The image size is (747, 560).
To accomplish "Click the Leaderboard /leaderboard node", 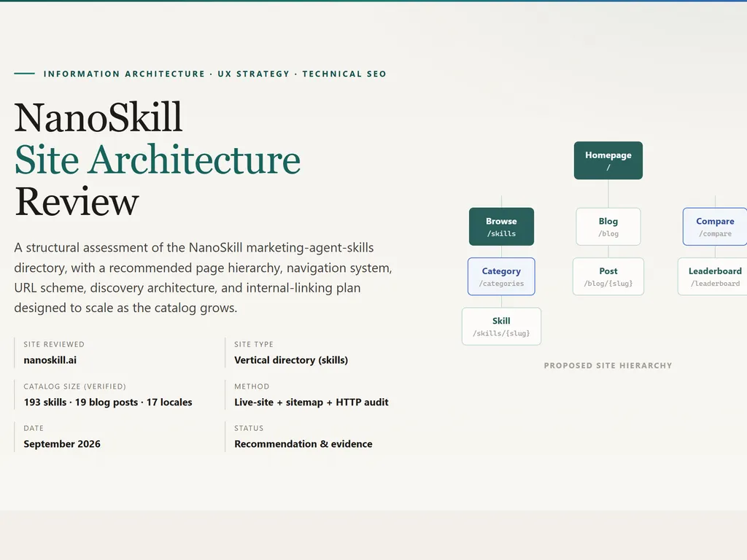I will [713, 276].
